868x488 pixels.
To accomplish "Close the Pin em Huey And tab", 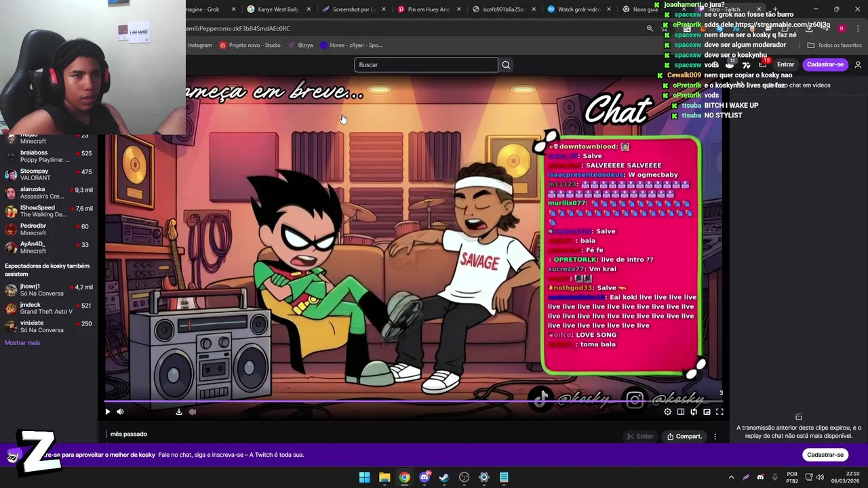I will pos(459,9).
